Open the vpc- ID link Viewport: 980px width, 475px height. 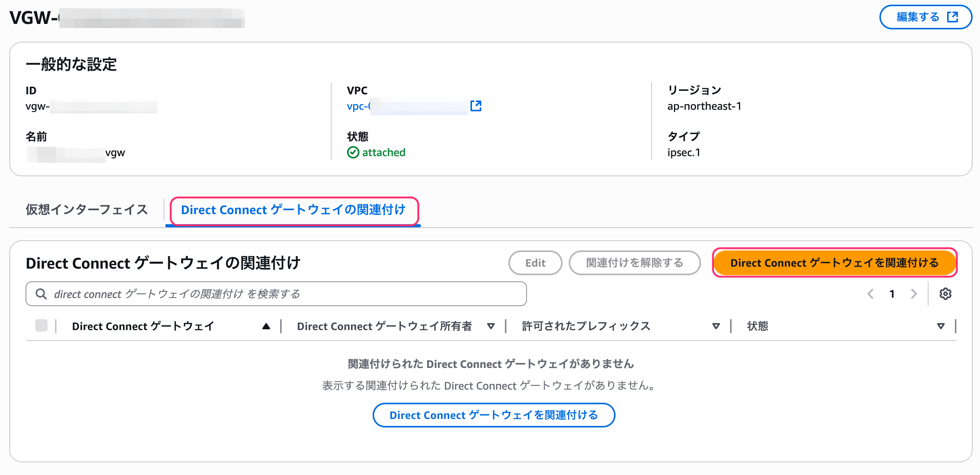coord(407,106)
